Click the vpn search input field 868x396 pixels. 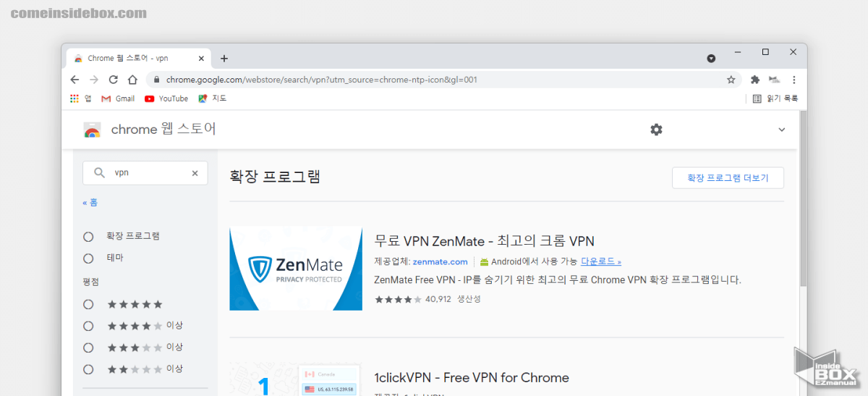point(147,173)
